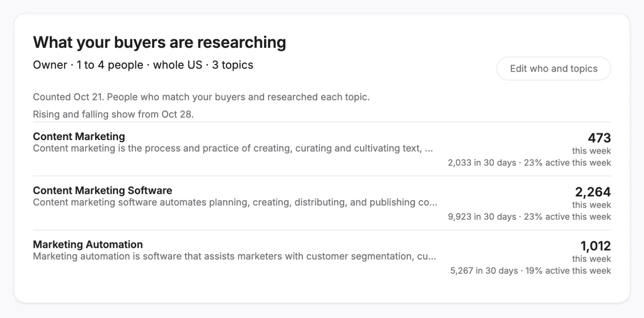Click the 'Counted Oct 21' note
644x318 pixels.
[x=201, y=97]
